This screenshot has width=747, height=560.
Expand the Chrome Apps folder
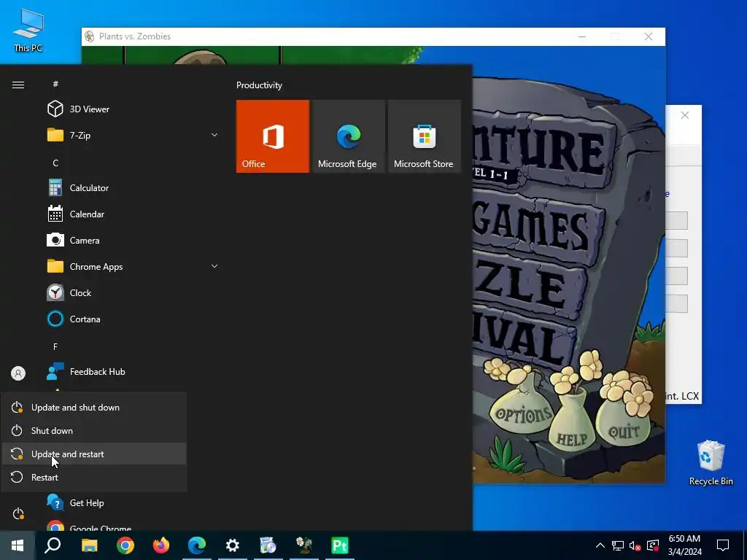(133, 267)
